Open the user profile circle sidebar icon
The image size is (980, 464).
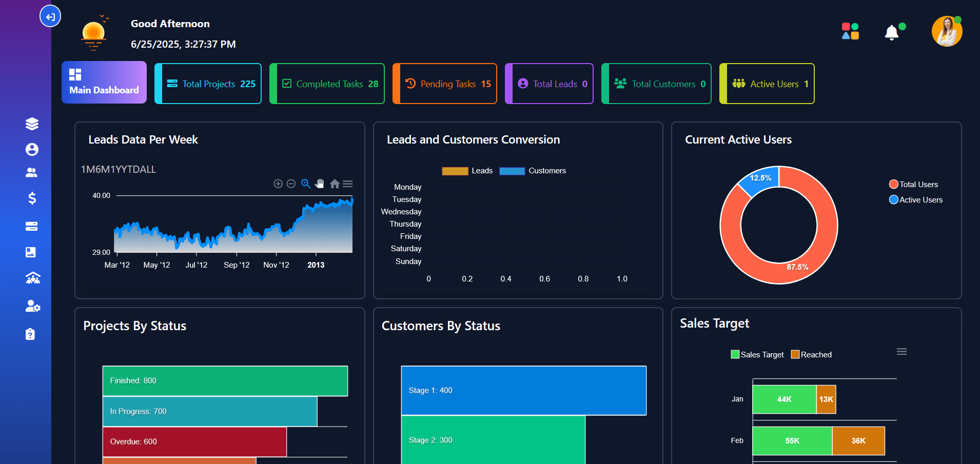tap(32, 149)
